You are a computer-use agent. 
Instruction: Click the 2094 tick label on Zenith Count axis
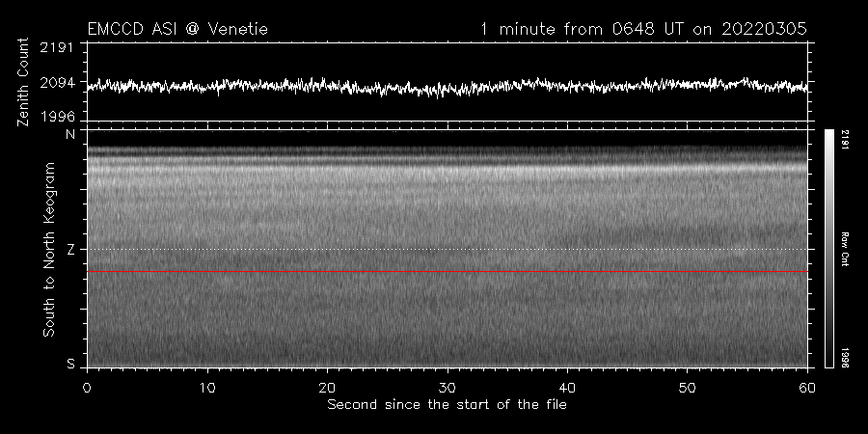pyautogui.click(x=57, y=83)
